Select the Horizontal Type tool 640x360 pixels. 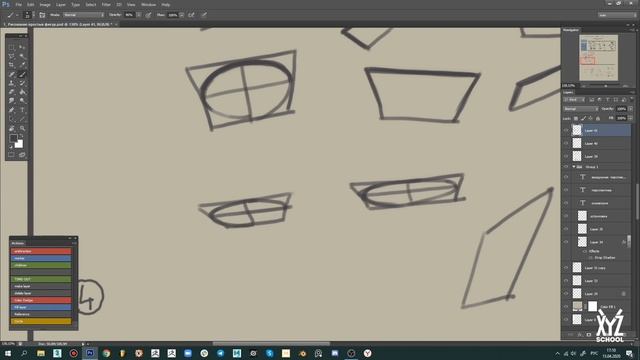pyautogui.click(x=22, y=110)
